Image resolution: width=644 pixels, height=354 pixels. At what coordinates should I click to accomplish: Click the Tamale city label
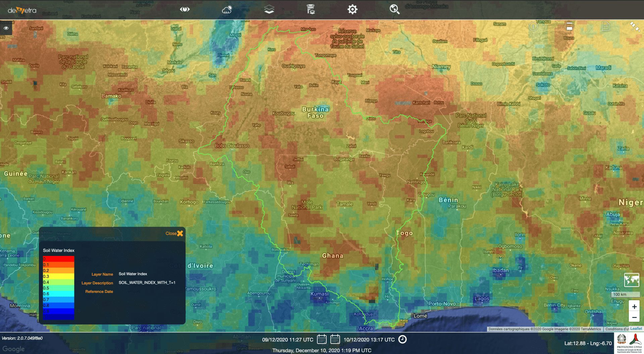pos(344,204)
